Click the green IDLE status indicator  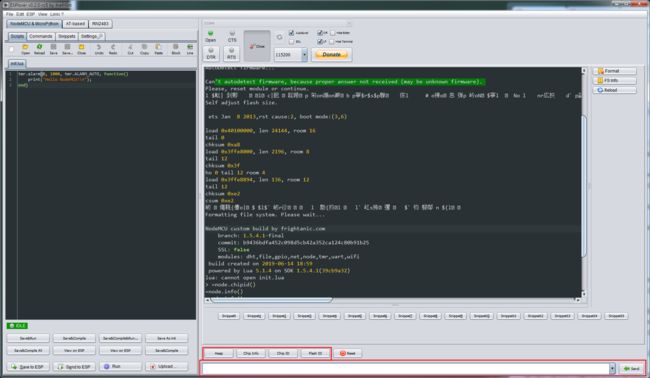tap(17, 326)
